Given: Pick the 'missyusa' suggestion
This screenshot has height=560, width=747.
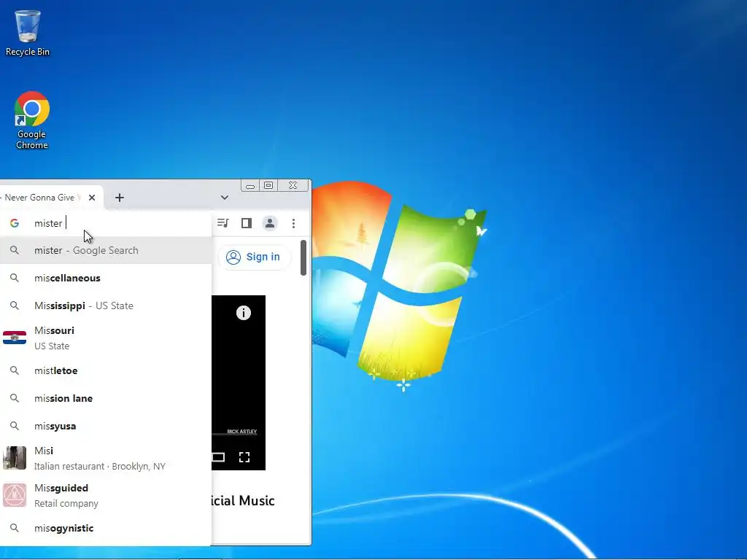Looking at the screenshot, I should (106, 426).
